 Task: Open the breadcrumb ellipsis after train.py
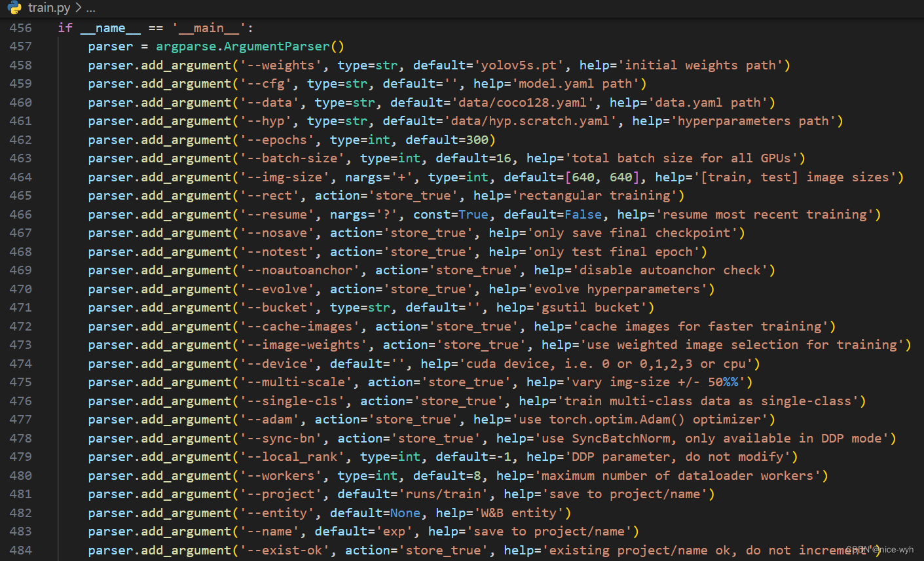[90, 9]
